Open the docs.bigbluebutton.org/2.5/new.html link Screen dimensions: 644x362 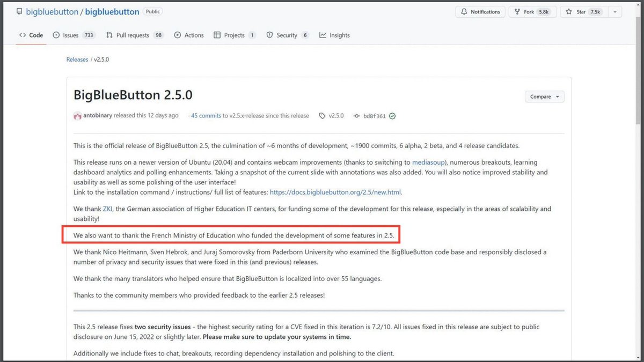335,192
